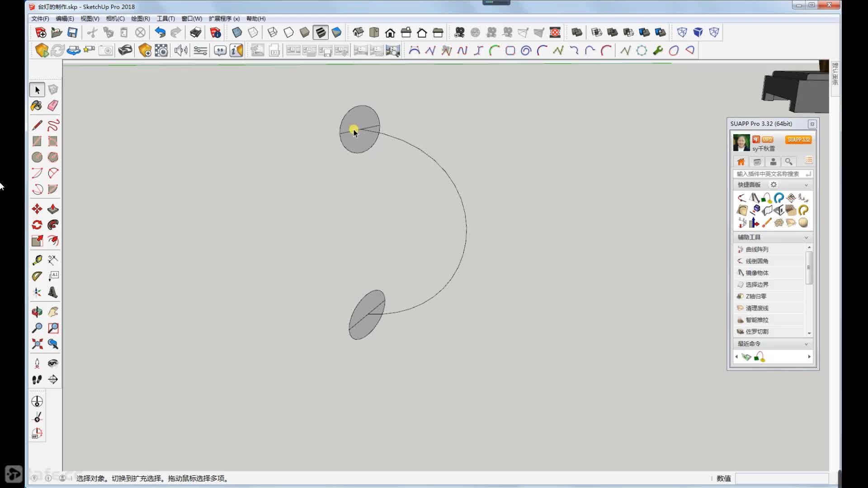Open the 扩展程序 menu
Screen dimensions: 868x488
click(x=224, y=19)
